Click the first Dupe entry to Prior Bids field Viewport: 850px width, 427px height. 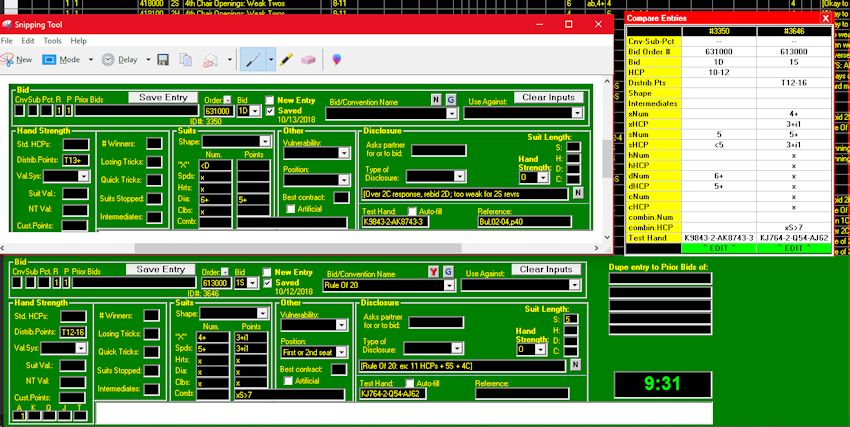pos(660,279)
